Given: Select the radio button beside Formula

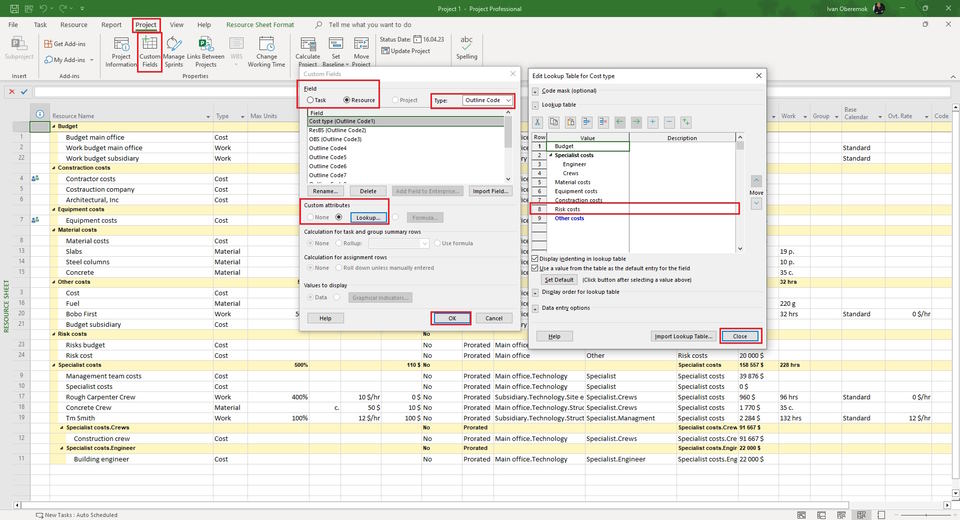Looking at the screenshot, I should (x=396, y=217).
